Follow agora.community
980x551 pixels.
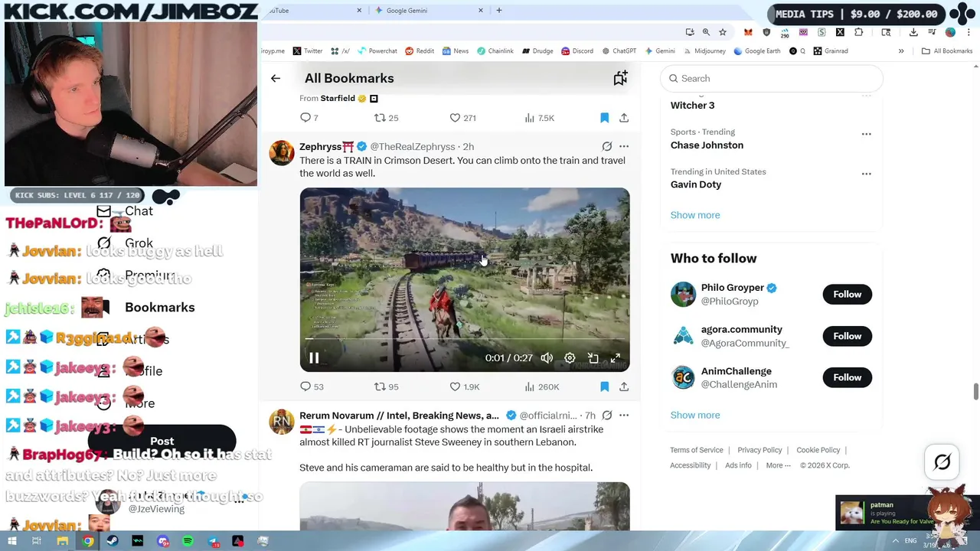[x=847, y=336]
